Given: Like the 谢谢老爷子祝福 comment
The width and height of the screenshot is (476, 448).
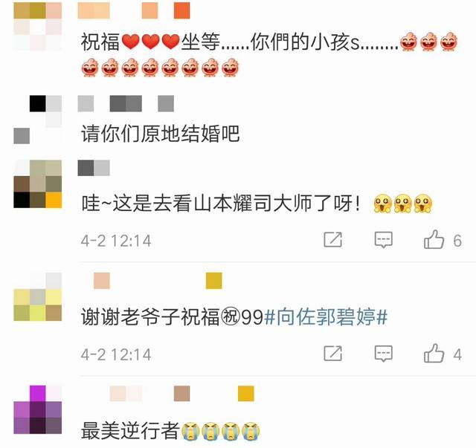Looking at the screenshot, I should (434, 354).
